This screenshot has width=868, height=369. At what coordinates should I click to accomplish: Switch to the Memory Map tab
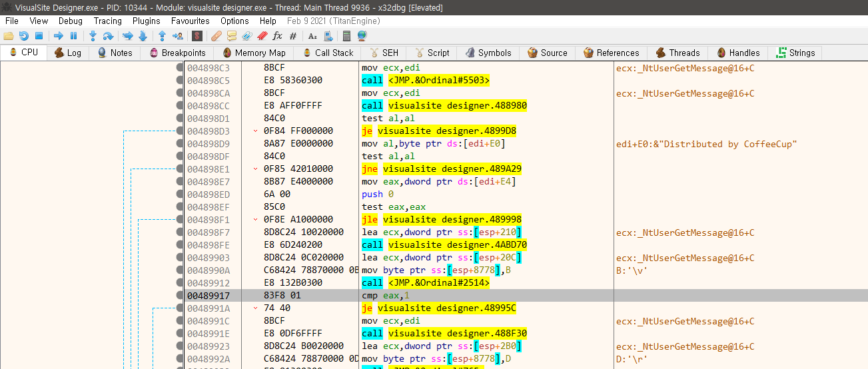(x=254, y=53)
